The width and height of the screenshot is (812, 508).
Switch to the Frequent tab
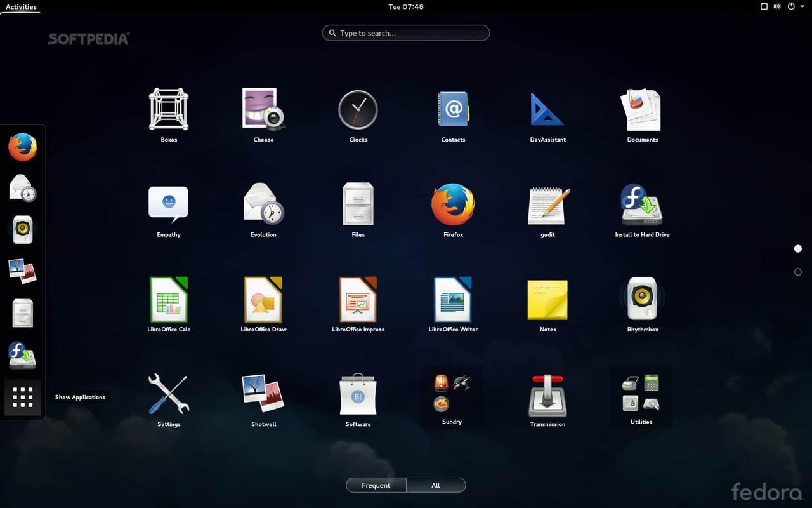[x=376, y=485]
